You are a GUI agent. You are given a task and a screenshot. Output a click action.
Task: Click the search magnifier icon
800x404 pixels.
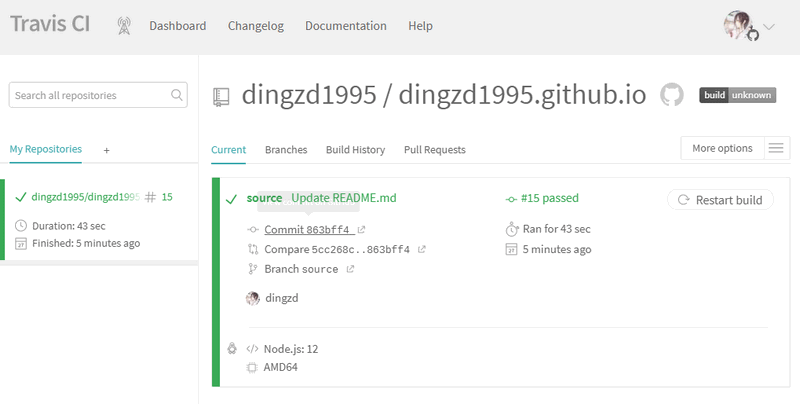(x=177, y=96)
